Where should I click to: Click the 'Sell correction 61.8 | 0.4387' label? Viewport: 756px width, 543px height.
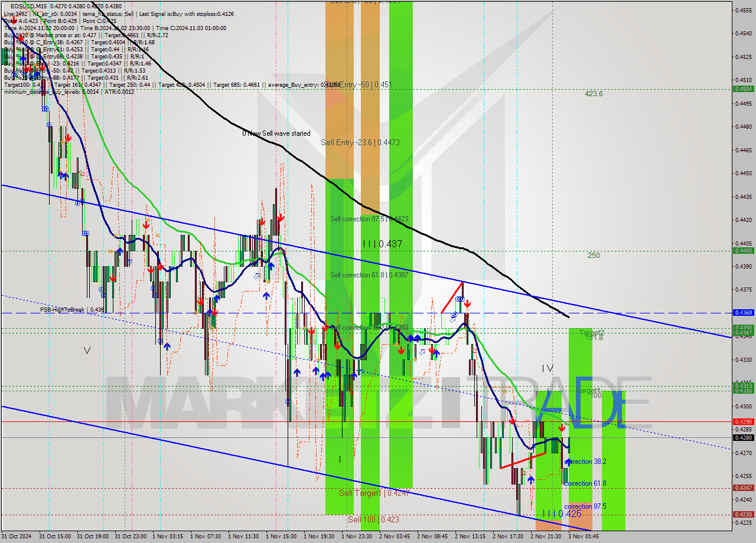click(369, 275)
